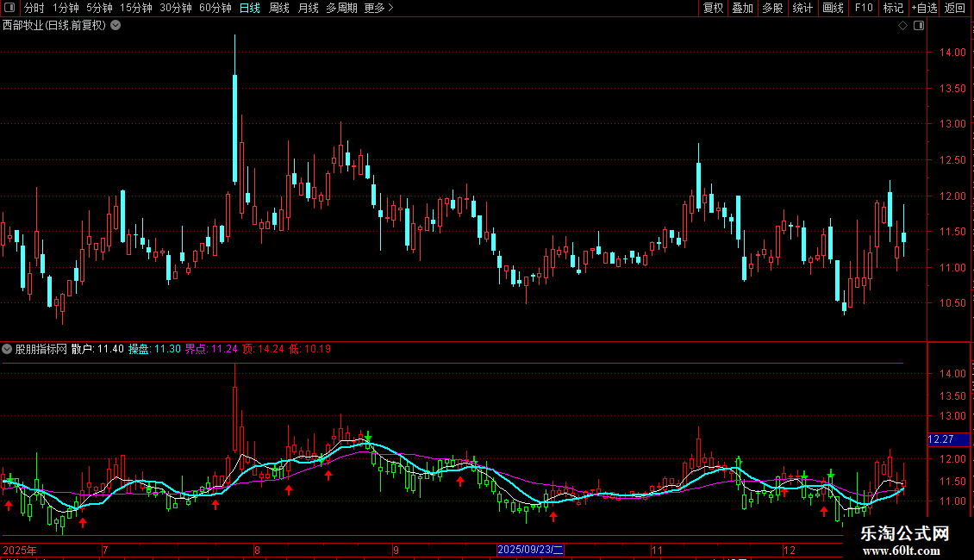Viewport: 974px width, 560px height.
Task: Click month 12 marker on time axis
Action: pyautogui.click(x=789, y=550)
